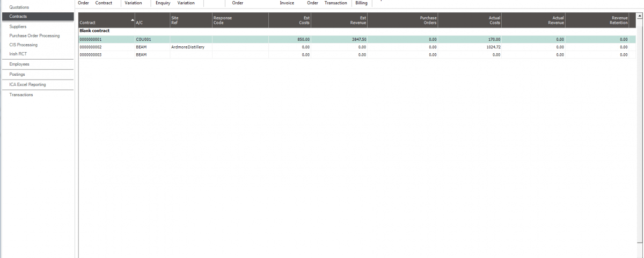The width and height of the screenshot is (644, 258).
Task: Toggle sort arrow in Contract column header
Action: coord(133,20)
